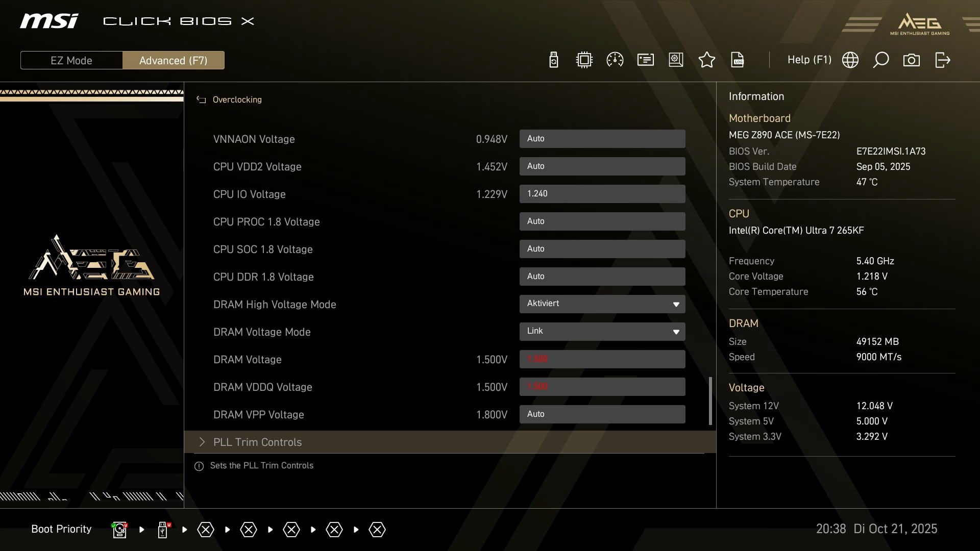Viewport: 980px width, 551px height.
Task: Click the DRAM VDDQ Voltage input field
Action: (x=602, y=387)
